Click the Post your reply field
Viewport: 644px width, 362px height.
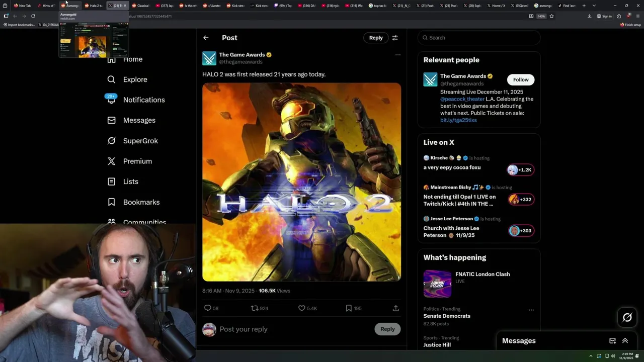tap(294, 329)
